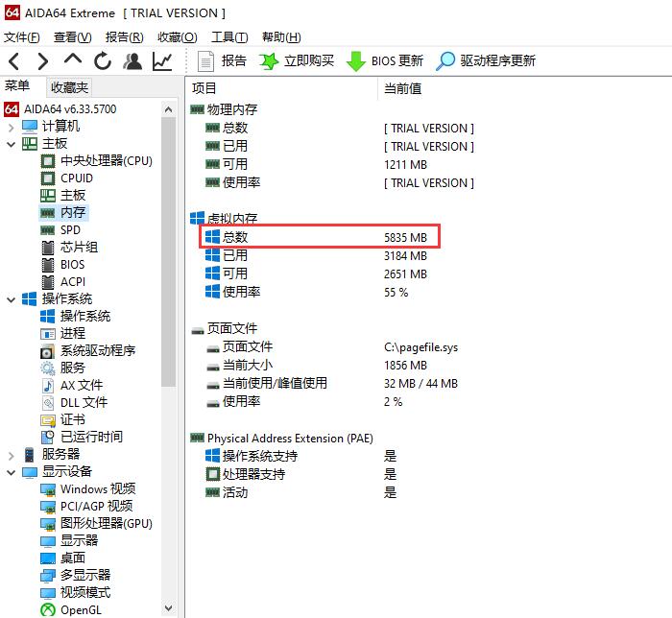Viewport: 672px width, 618px height.
Task: Select 视频模式 tree item
Action: (76, 593)
